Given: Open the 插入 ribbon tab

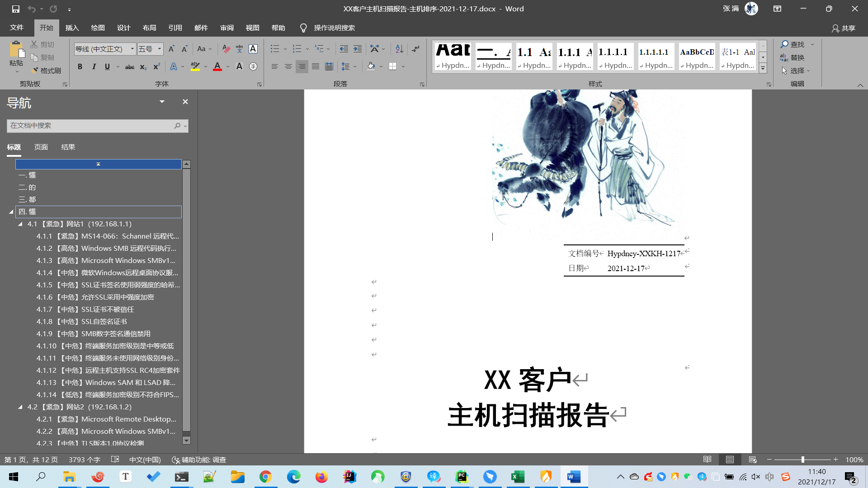Looking at the screenshot, I should click(x=72, y=28).
